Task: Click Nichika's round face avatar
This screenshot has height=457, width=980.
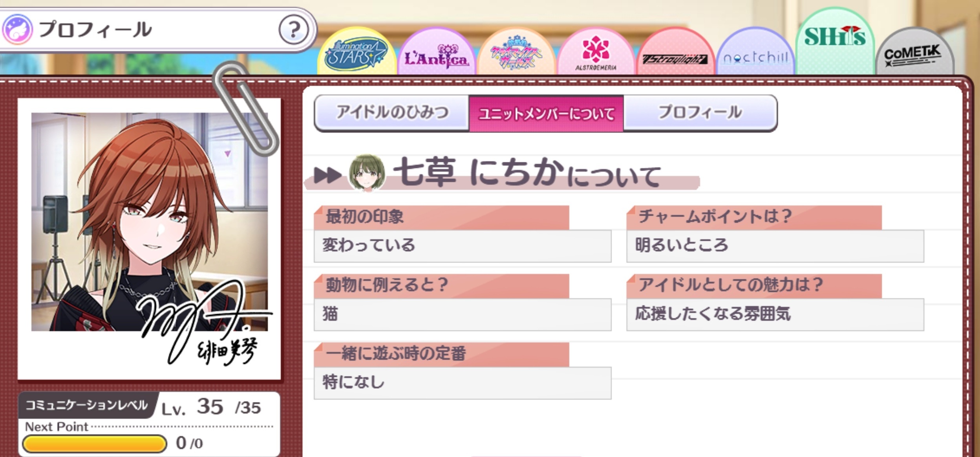Action: pyautogui.click(x=367, y=173)
